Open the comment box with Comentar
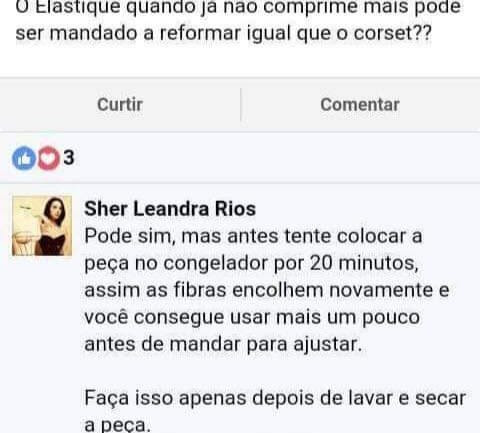Viewport: 480px width, 433px height. click(x=360, y=105)
